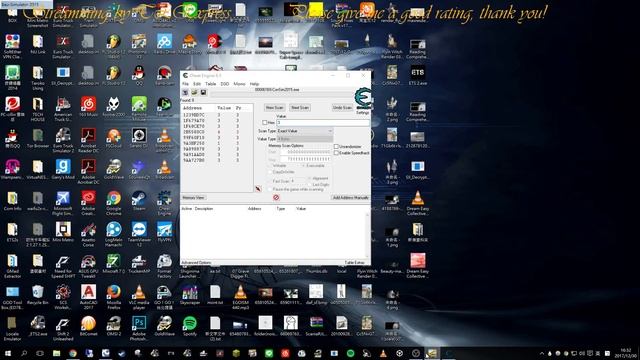Open the File menu in Cheat Engine
640x360 pixels.
185,84
